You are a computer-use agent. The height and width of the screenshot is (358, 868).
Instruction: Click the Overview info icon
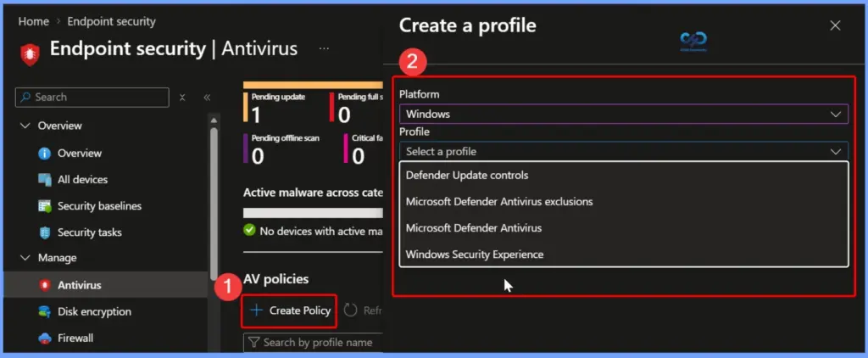point(44,153)
